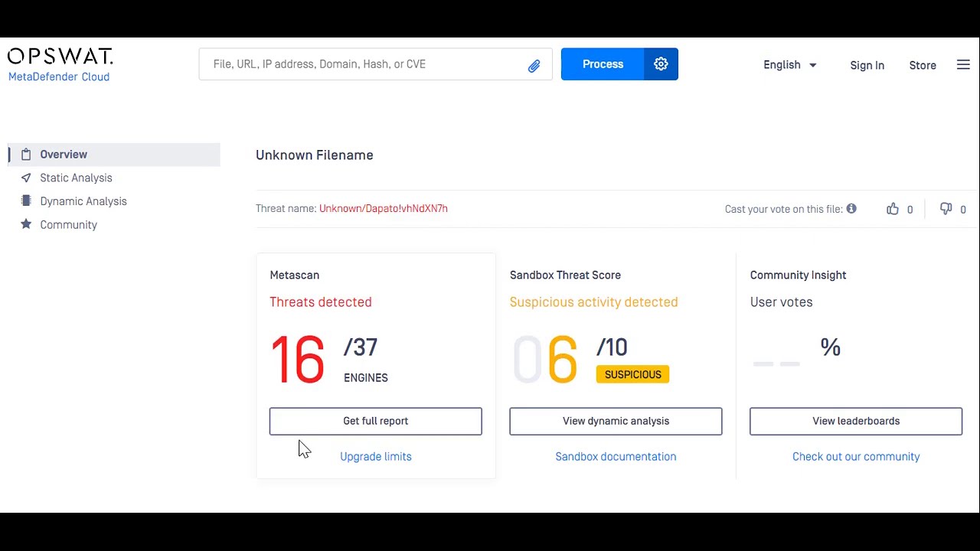The image size is (980, 551).
Task: Click the Community star icon
Action: (26, 224)
